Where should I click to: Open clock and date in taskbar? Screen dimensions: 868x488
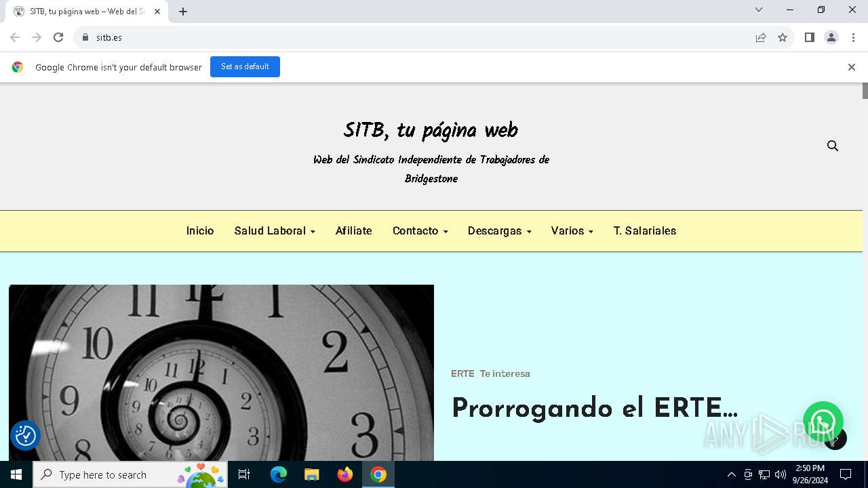810,474
